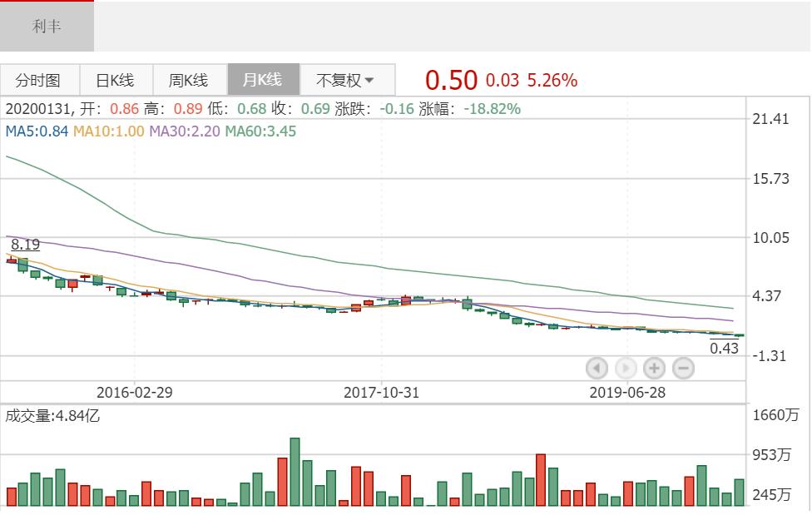Click the 8.19 price annotation marker
The height and width of the screenshot is (515, 812).
tap(25, 244)
